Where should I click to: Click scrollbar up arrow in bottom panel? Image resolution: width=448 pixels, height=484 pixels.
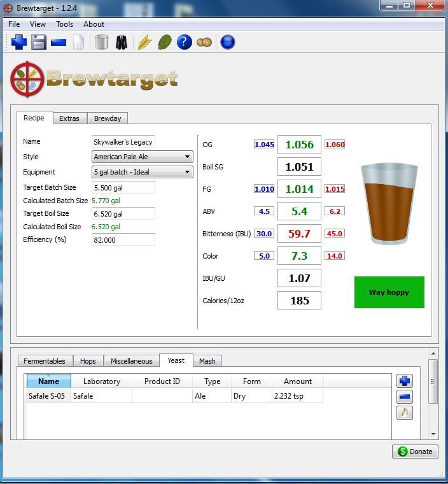(x=433, y=353)
